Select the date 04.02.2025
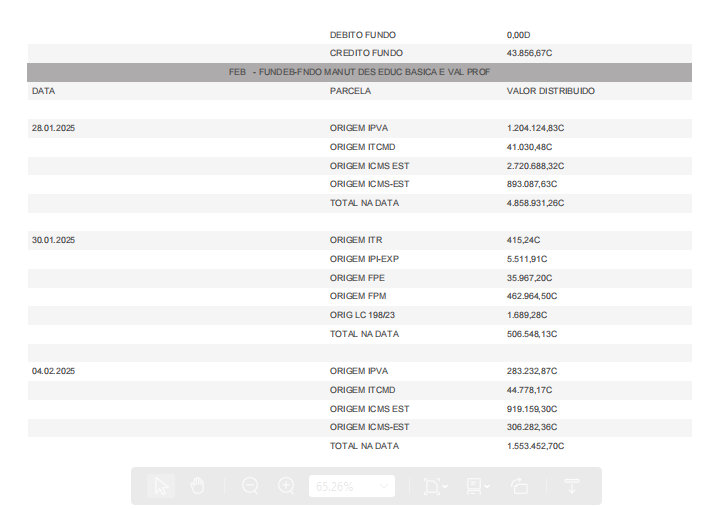Image resolution: width=721 pixels, height=509 pixels. pos(53,371)
